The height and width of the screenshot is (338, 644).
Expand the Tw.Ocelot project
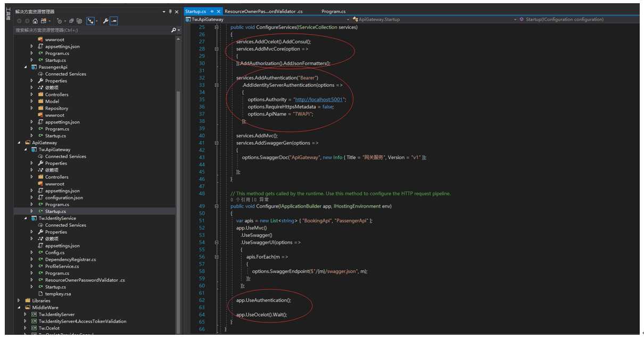[x=26, y=328]
